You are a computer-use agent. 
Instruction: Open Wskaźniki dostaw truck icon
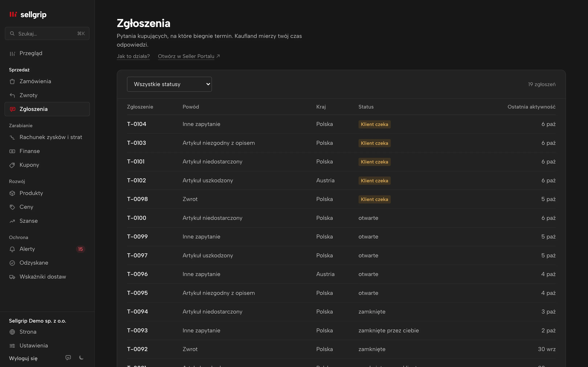point(12,277)
